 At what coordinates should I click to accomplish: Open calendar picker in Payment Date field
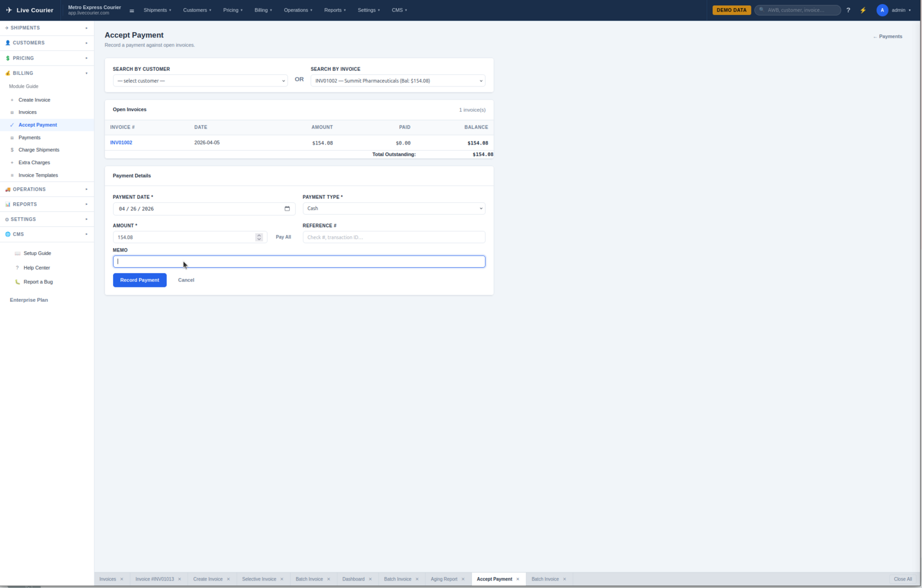(x=287, y=208)
